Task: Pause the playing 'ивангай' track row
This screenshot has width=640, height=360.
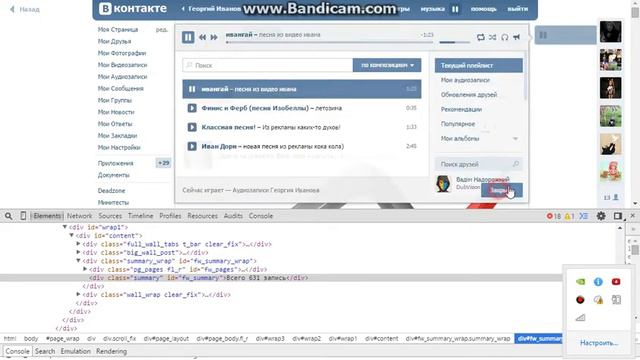Action: coord(192,89)
